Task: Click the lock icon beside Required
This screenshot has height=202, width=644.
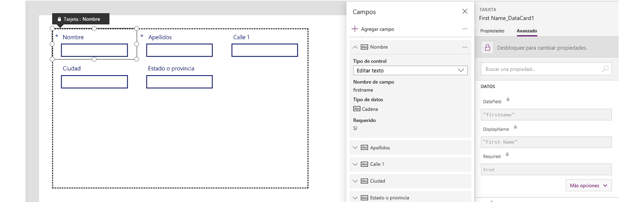Action: [507, 154]
